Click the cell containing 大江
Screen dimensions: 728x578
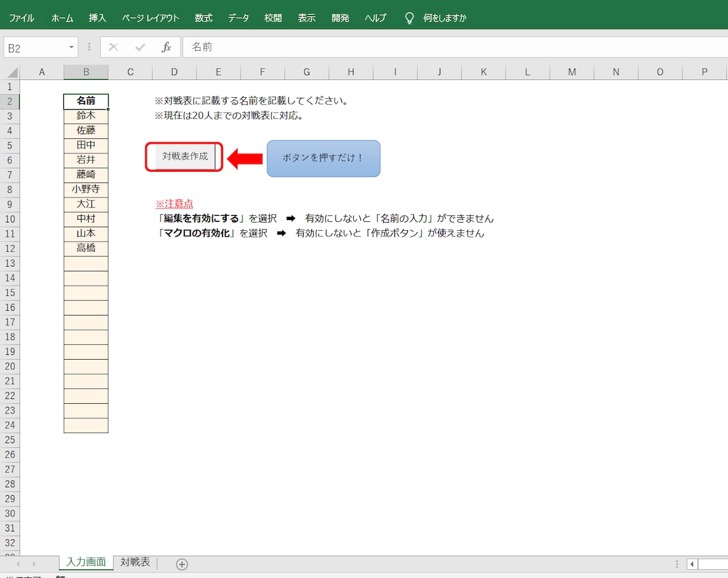(x=86, y=204)
